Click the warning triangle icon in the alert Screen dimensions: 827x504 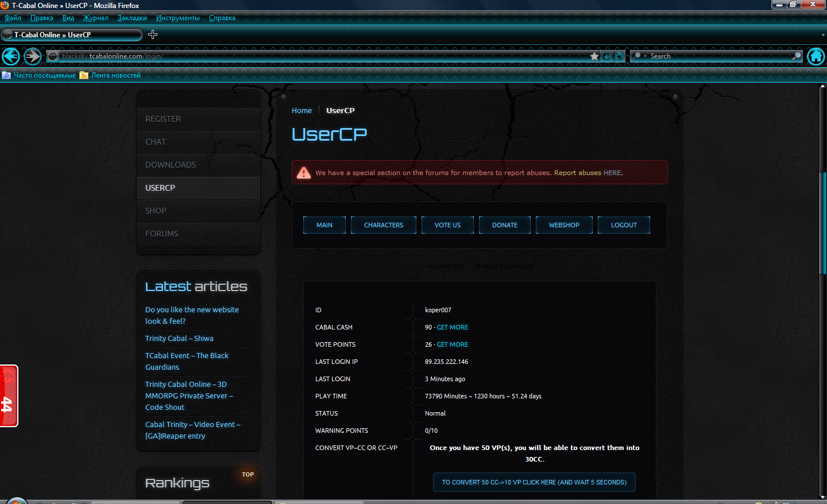click(x=304, y=172)
